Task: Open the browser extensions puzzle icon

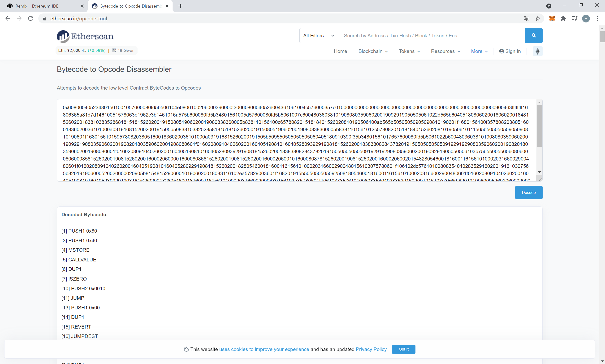Action: tap(563, 19)
